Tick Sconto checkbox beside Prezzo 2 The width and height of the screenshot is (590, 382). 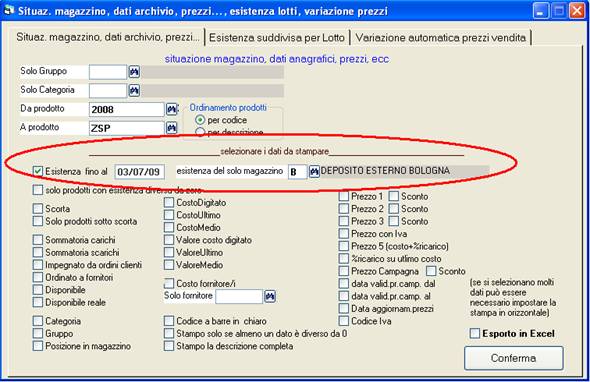[394, 209]
